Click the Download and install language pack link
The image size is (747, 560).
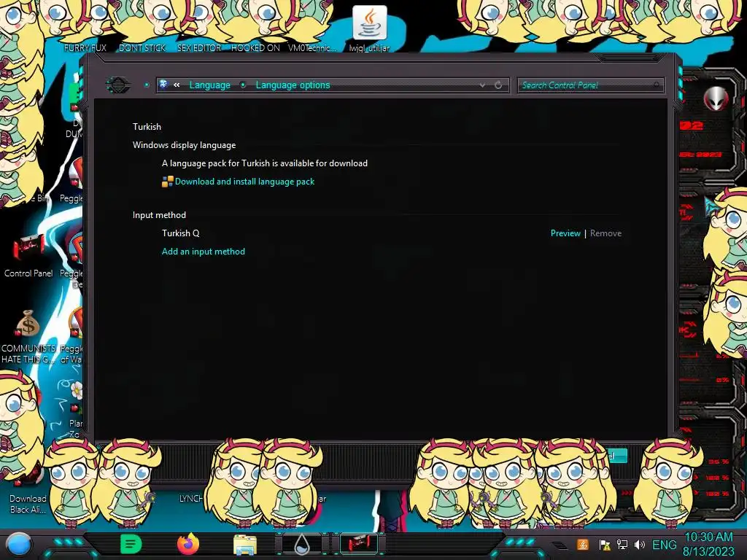tap(244, 182)
